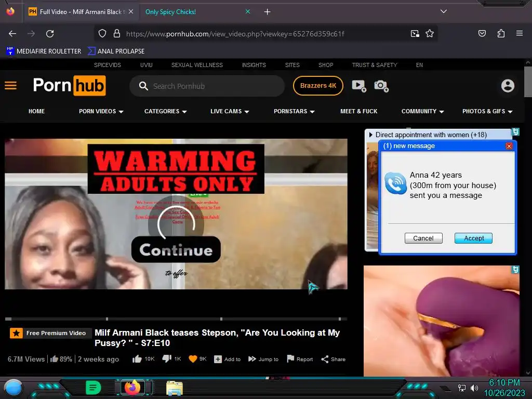List all tabs with the chevron

[x=444, y=11]
